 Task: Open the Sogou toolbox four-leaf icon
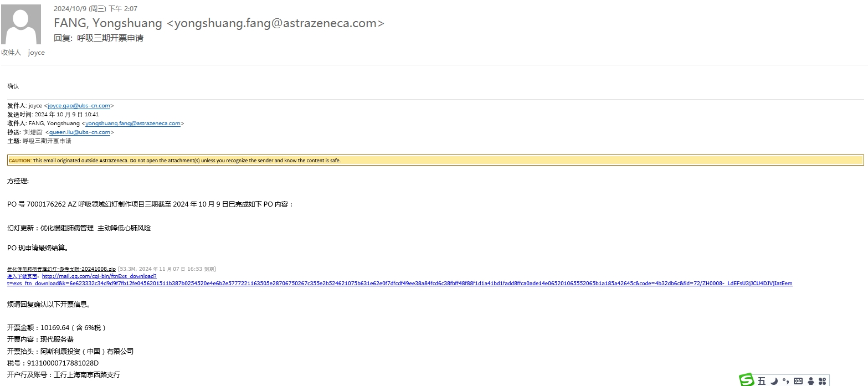[x=823, y=381]
